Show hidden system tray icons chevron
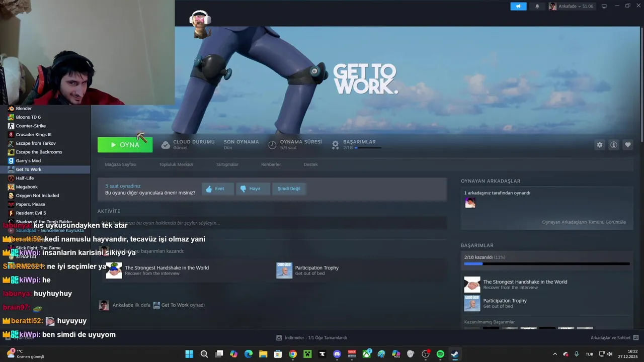 555,354
